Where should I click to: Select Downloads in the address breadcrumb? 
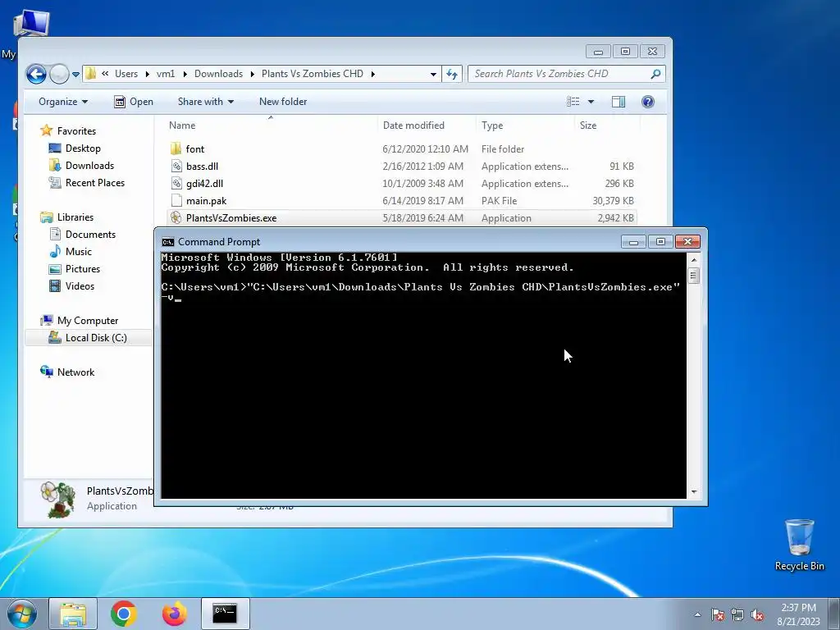(x=218, y=74)
